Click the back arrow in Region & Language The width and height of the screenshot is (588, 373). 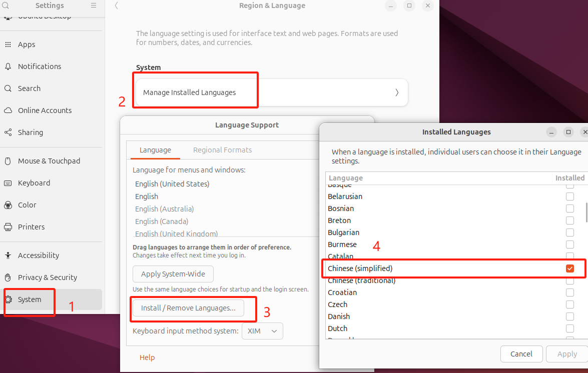116,5
